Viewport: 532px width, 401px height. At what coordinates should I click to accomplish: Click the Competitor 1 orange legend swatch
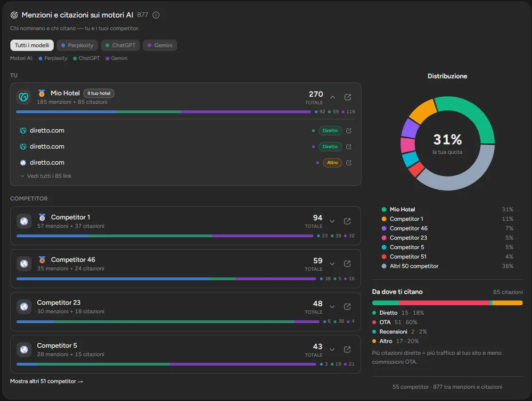coord(384,219)
